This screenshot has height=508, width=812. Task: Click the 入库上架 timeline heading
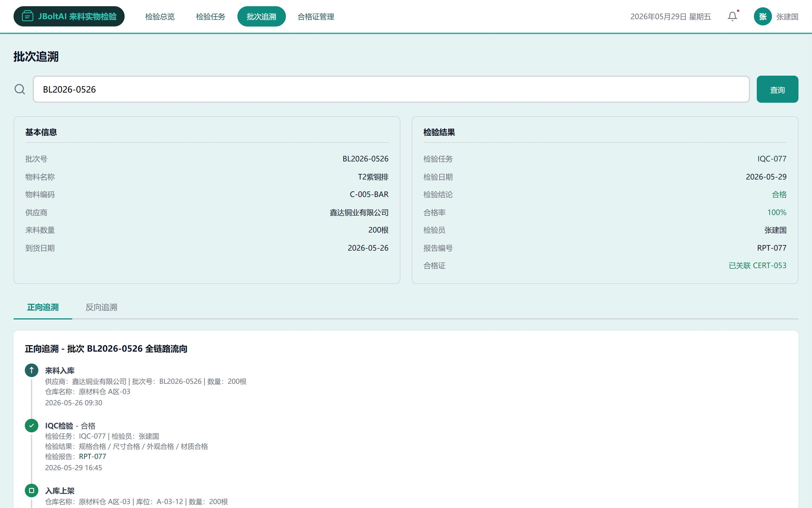60,491
